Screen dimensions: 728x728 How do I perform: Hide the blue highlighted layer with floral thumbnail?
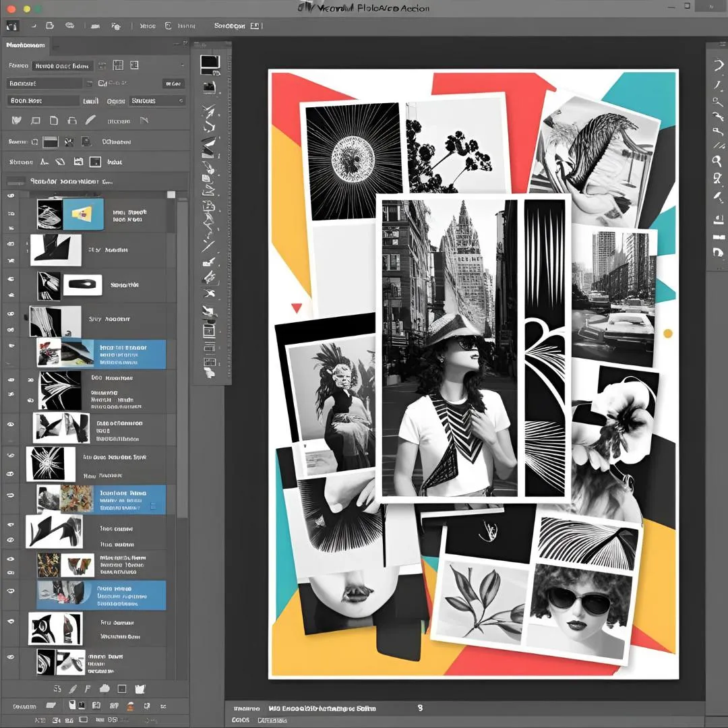[x=10, y=495]
